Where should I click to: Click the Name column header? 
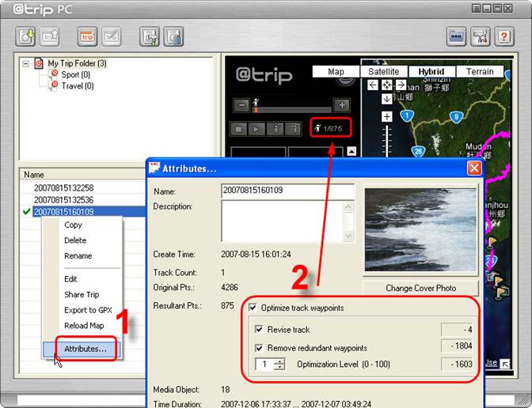point(82,175)
